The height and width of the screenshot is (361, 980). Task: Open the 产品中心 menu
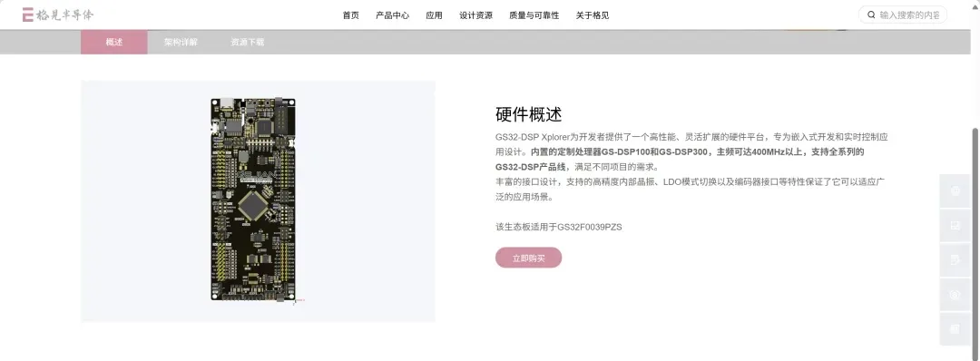click(393, 15)
